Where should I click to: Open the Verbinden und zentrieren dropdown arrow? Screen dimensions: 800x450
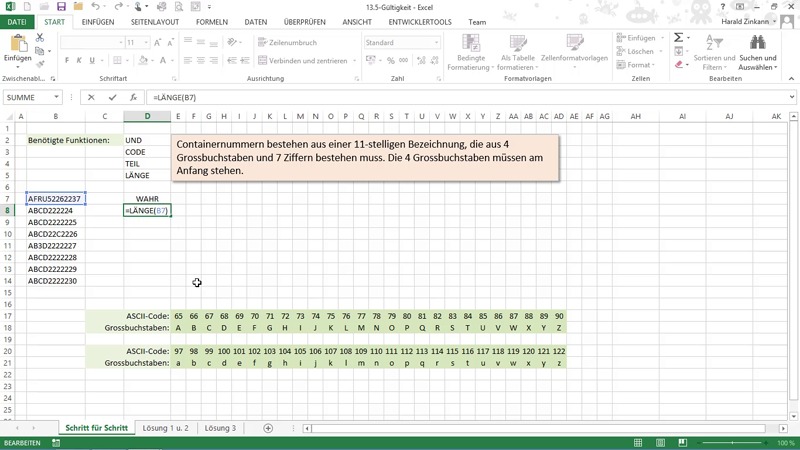coord(355,61)
